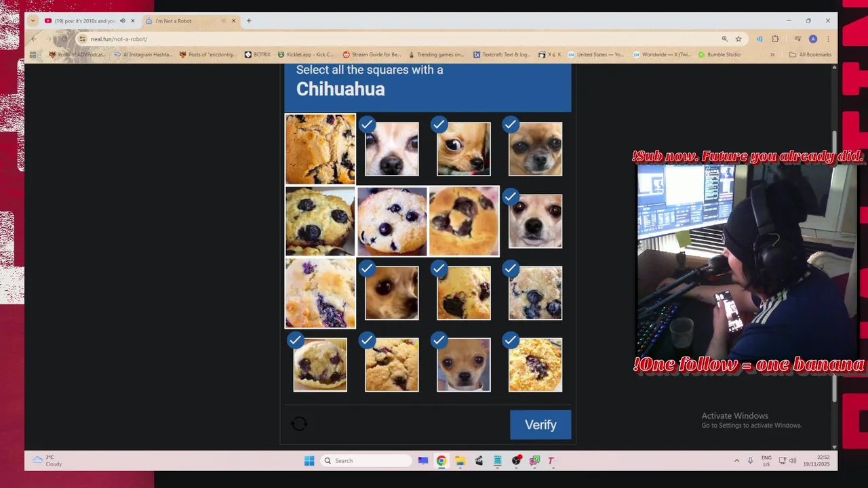The image size is (868, 488).
Task: Deselect the white chihuahua in the top row
Action: pos(392,149)
